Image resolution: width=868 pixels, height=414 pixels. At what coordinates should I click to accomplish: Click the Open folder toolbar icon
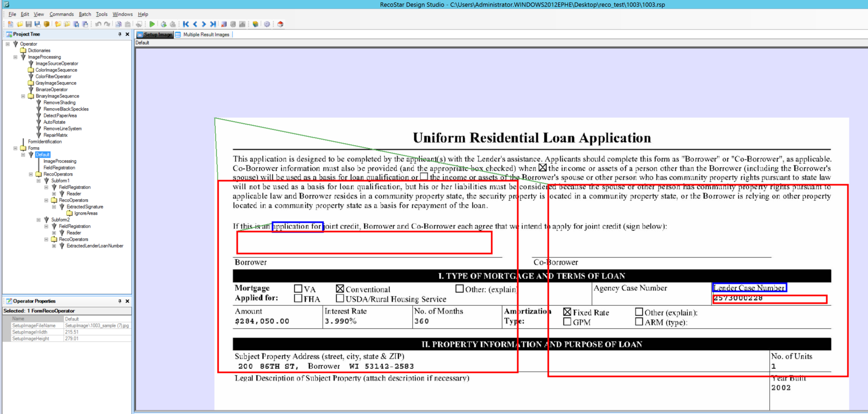(x=19, y=24)
